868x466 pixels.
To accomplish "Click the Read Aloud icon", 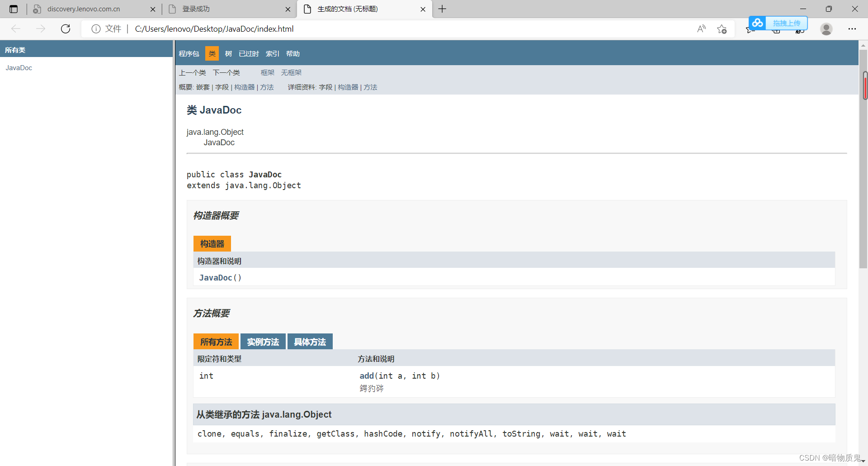I will coord(701,29).
